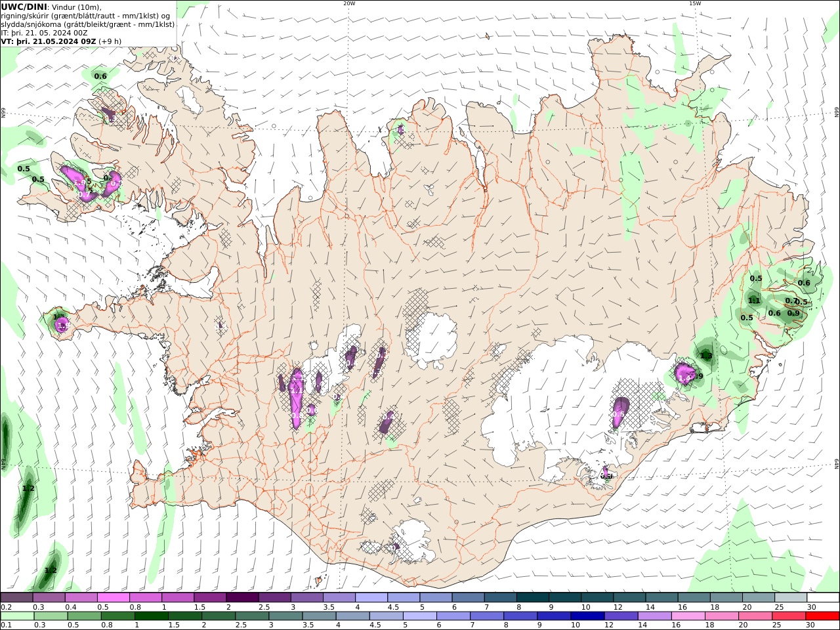This screenshot has width=840, height=630.
Task: Click the 64N latitude label on right edge
Action: click(837, 463)
